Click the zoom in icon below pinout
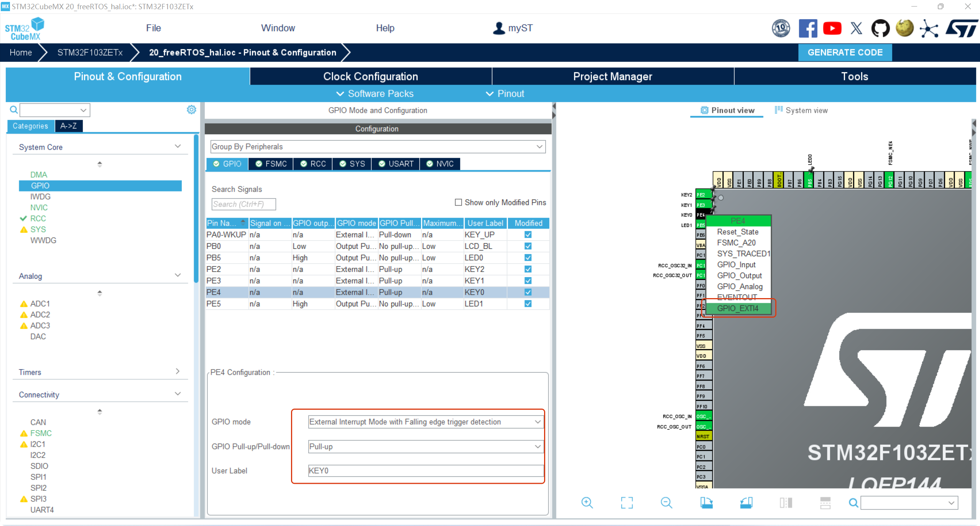The height and width of the screenshot is (526, 980). pyautogui.click(x=587, y=503)
